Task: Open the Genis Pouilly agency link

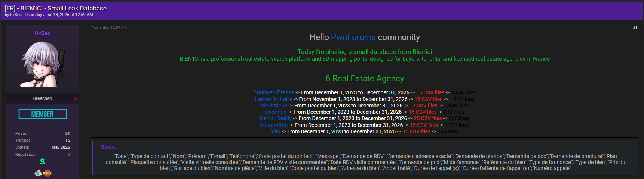Action: (276, 118)
